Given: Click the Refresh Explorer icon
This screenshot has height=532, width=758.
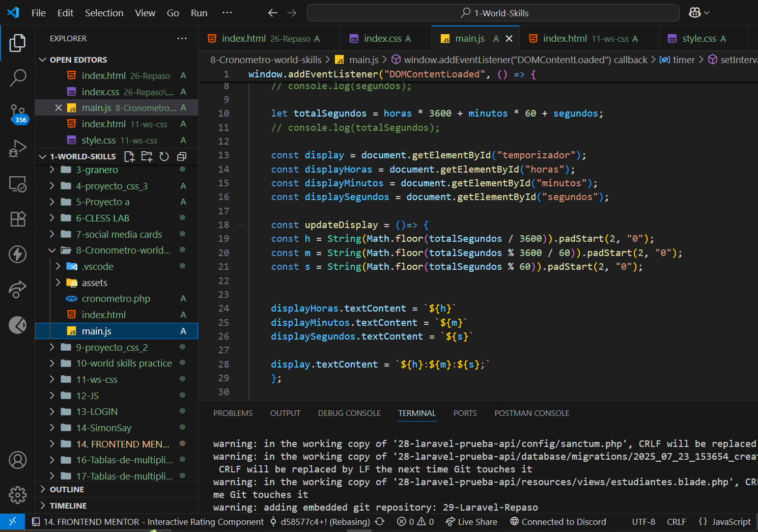Looking at the screenshot, I should point(164,157).
